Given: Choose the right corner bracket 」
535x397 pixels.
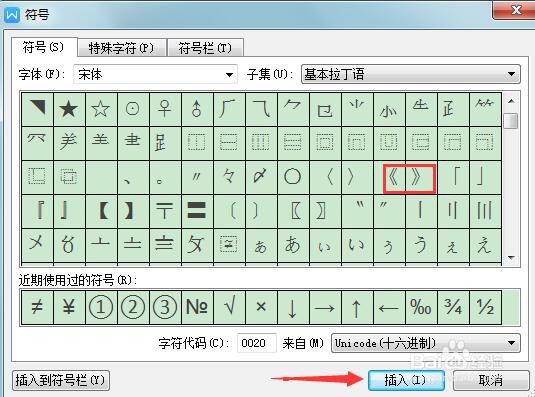Looking at the screenshot, I should point(485,177).
